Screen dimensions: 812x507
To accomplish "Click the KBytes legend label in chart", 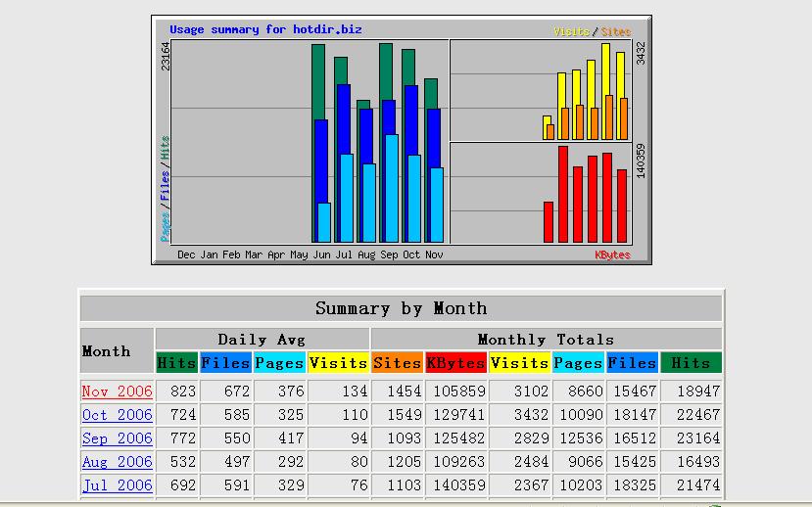I will pos(612,255).
